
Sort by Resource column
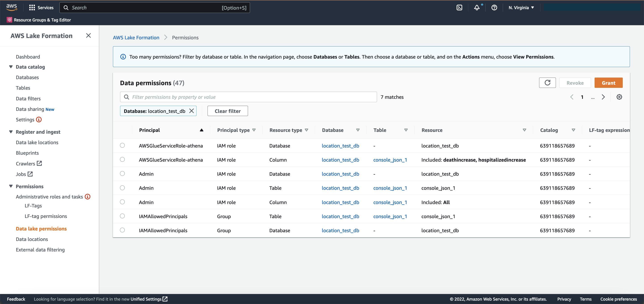point(525,130)
